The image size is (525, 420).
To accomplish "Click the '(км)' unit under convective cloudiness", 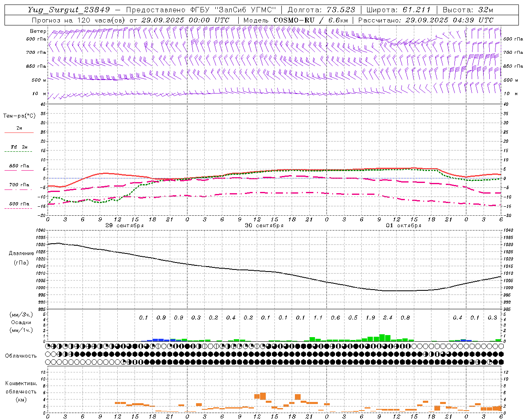I will [21, 399].
